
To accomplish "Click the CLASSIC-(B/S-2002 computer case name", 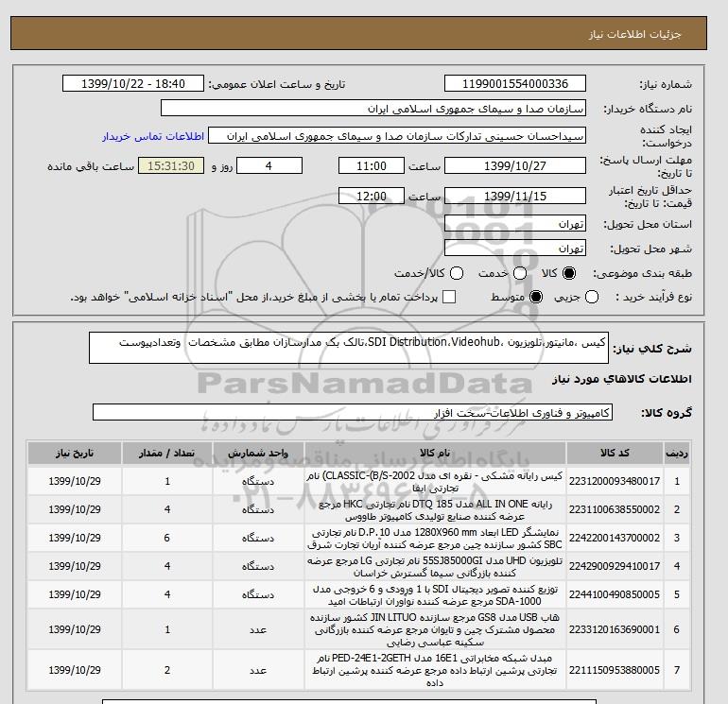I will [435, 482].
